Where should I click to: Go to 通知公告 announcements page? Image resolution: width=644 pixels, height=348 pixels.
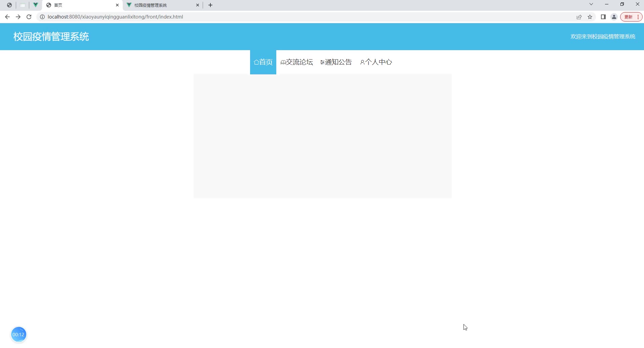pos(336,62)
